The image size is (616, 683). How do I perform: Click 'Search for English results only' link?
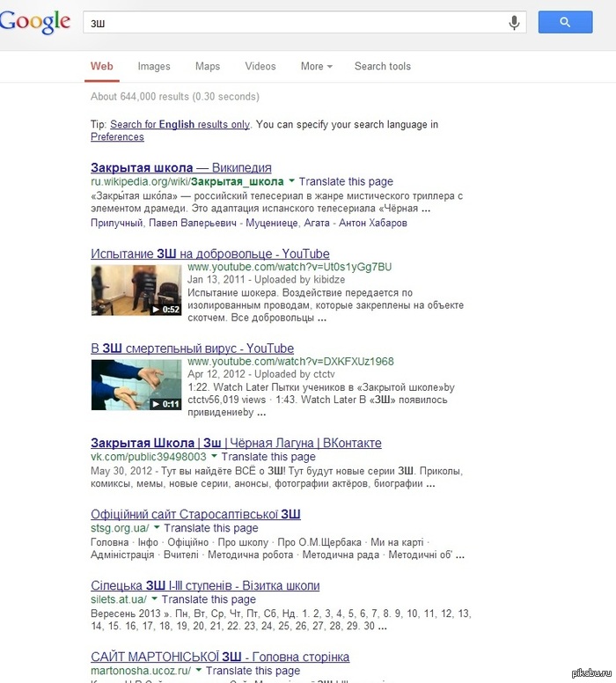pyautogui.click(x=180, y=124)
